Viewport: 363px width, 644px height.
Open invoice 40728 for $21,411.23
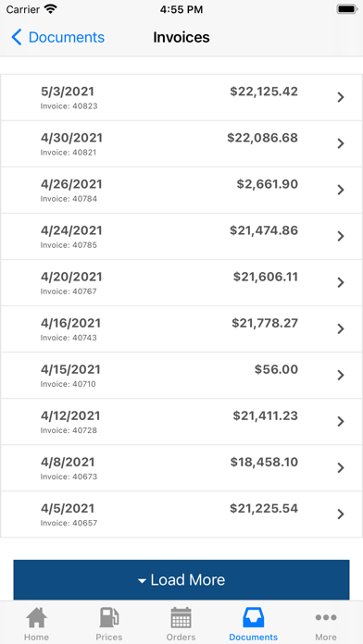(181, 421)
